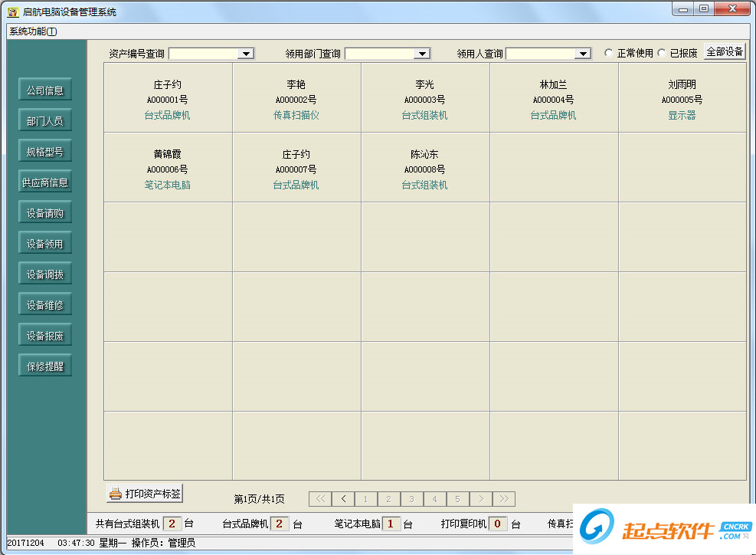
Task: Open 设备领用 section
Action: [x=45, y=243]
